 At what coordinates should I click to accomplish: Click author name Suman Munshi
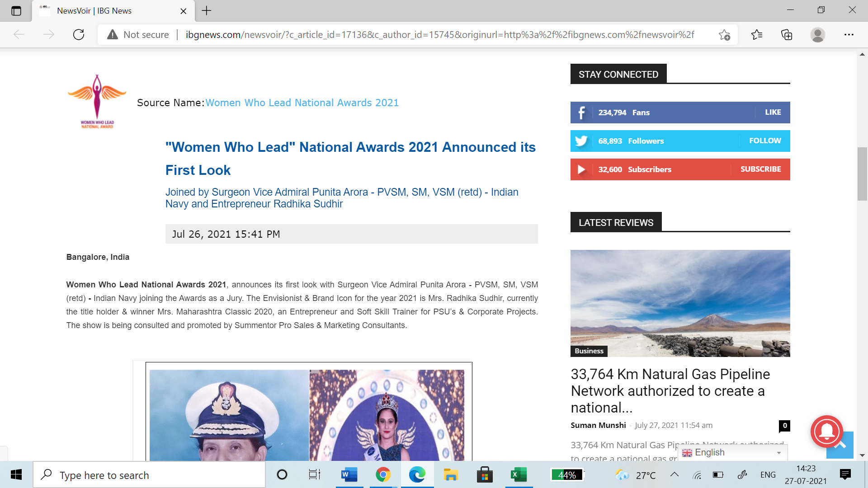click(x=598, y=425)
